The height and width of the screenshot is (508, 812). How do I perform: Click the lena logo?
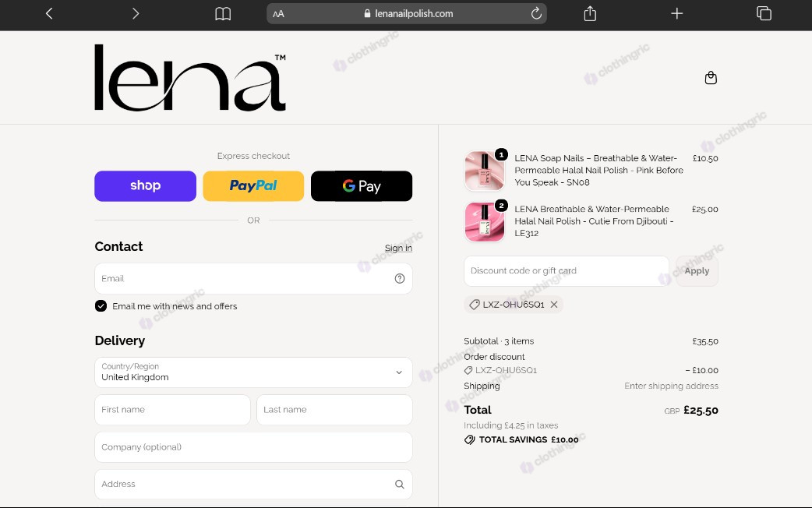[x=189, y=78]
